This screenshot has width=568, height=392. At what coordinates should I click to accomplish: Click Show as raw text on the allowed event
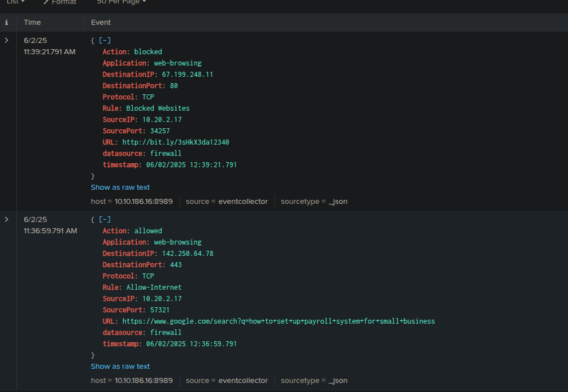point(120,366)
